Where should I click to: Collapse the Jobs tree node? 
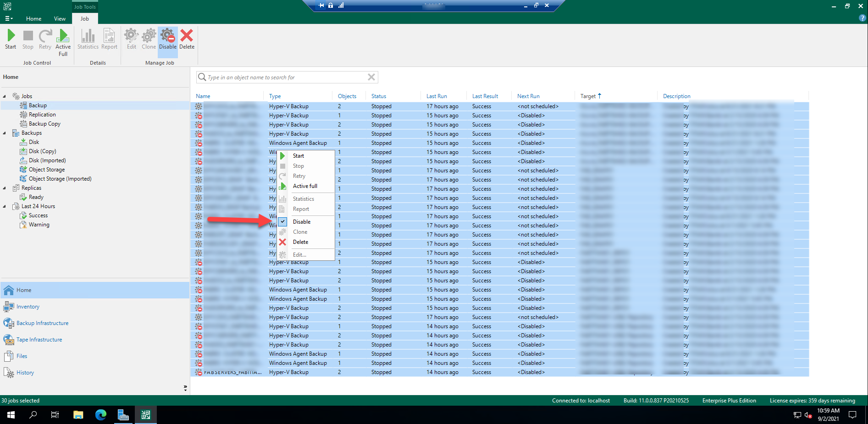click(5, 96)
